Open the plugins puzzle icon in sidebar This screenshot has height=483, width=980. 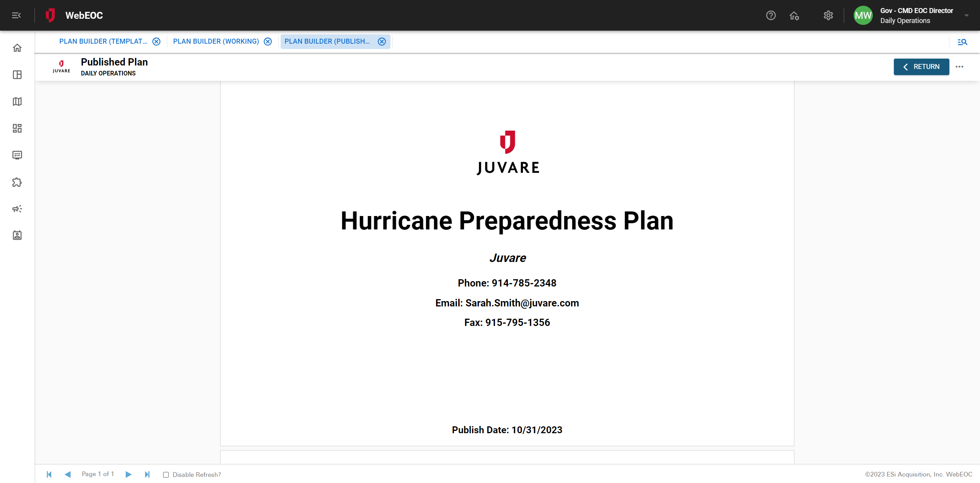(17, 182)
